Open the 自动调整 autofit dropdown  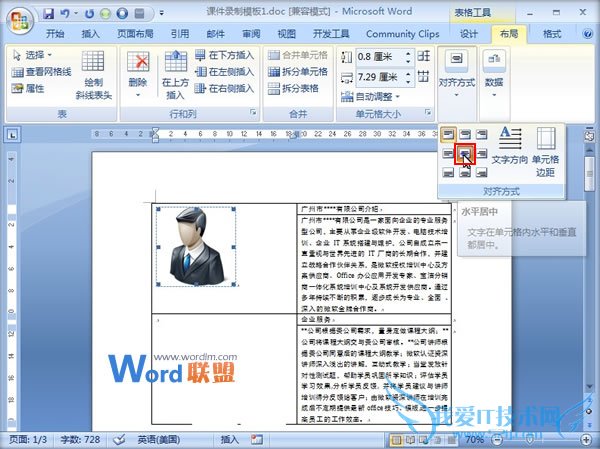(x=370, y=97)
